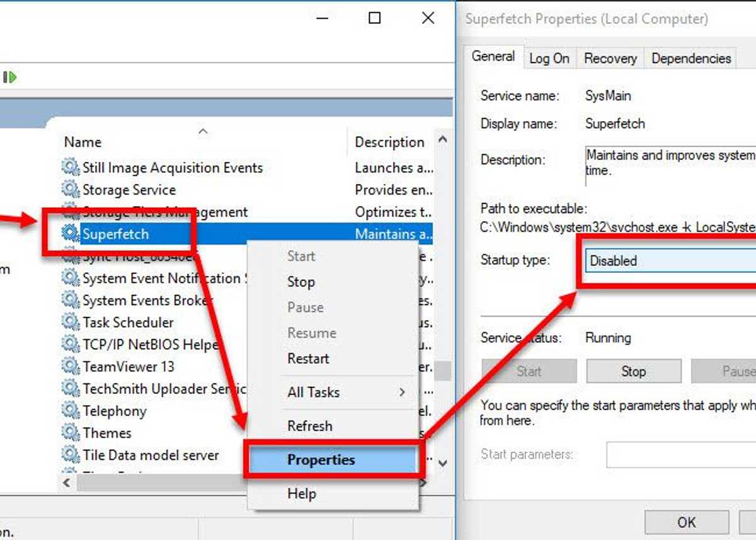Image resolution: width=756 pixels, height=540 pixels.
Task: Switch to the General tab
Action: click(493, 57)
